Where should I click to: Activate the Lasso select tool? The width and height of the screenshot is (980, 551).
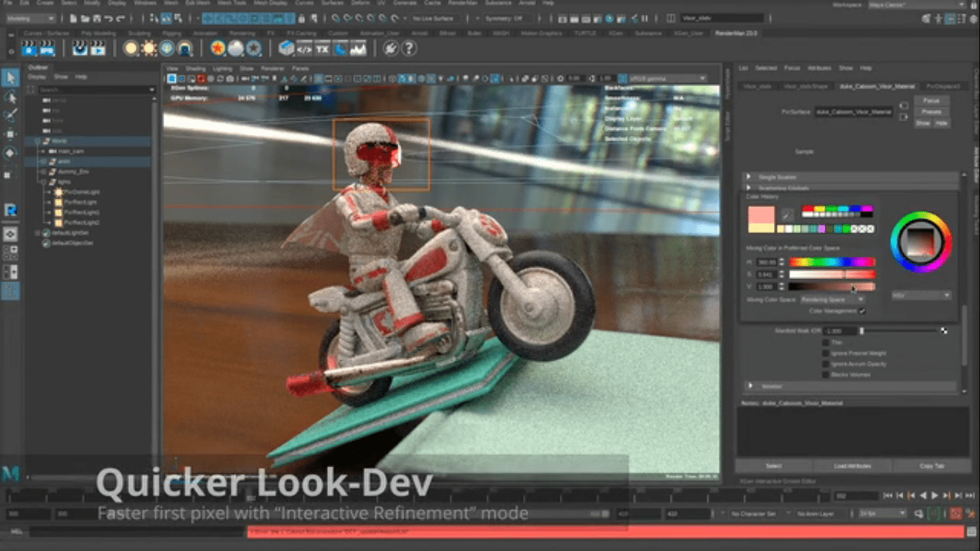10,97
